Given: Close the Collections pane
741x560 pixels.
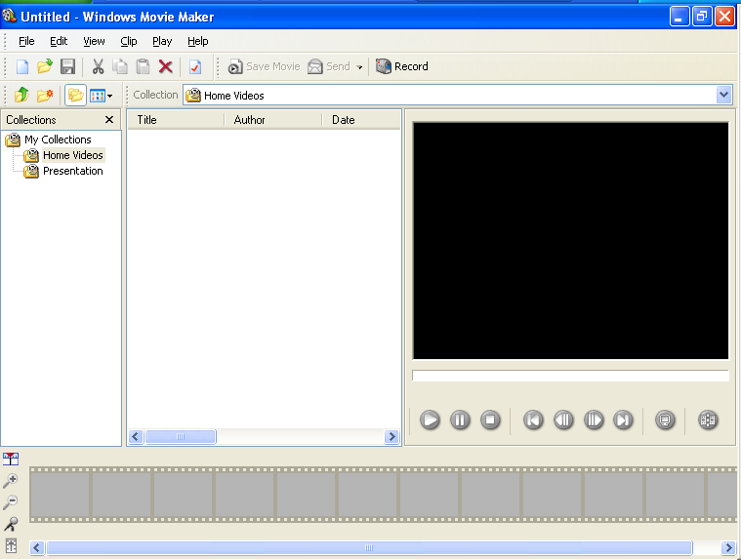Looking at the screenshot, I should click(109, 120).
